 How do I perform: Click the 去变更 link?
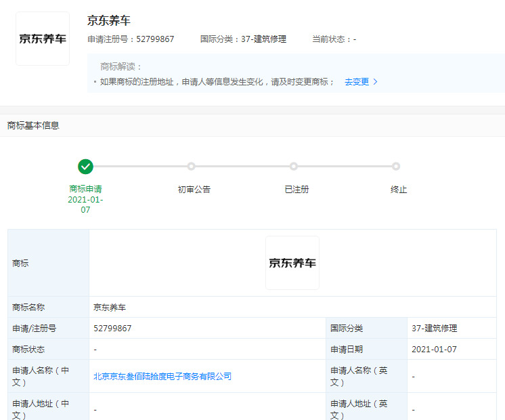357,82
